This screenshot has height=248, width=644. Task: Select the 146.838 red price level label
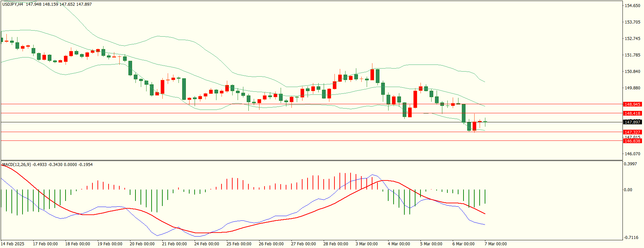pos(632,141)
